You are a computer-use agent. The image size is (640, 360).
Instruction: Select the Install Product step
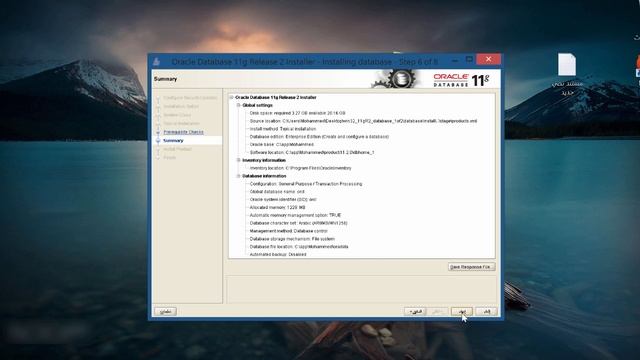tap(177, 149)
